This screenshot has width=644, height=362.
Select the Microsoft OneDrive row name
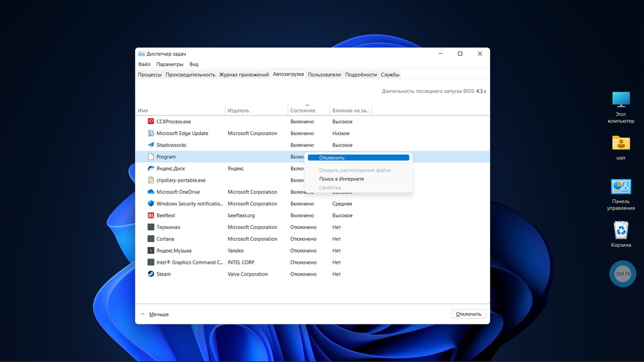(x=178, y=192)
